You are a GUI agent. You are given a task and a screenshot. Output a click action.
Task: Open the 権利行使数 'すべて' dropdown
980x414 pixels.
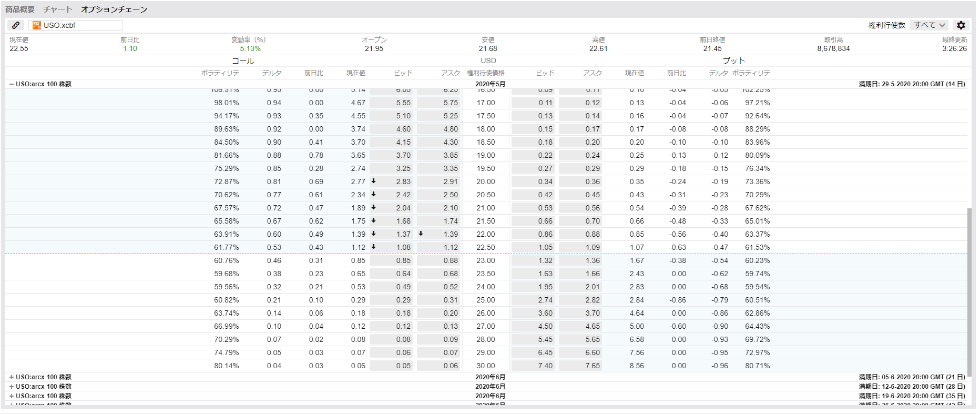click(929, 25)
